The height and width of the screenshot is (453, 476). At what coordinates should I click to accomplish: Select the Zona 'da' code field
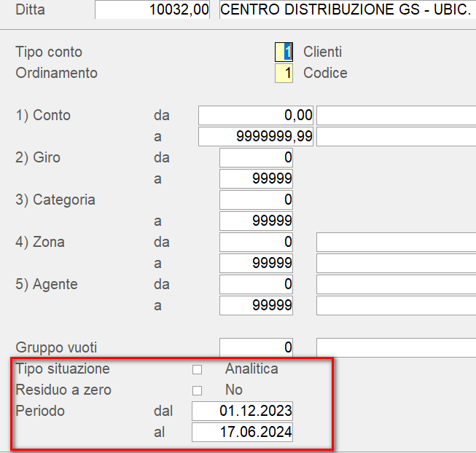[256, 243]
